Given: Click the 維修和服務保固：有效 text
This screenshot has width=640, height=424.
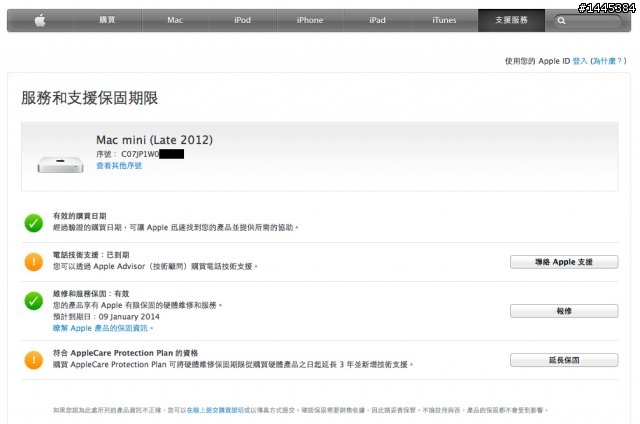Looking at the screenshot, I should pos(91,293).
